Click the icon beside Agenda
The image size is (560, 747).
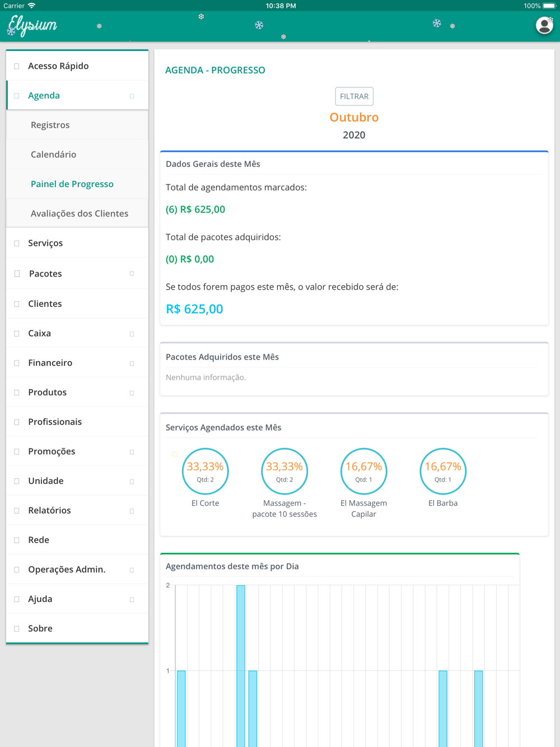coord(17,96)
